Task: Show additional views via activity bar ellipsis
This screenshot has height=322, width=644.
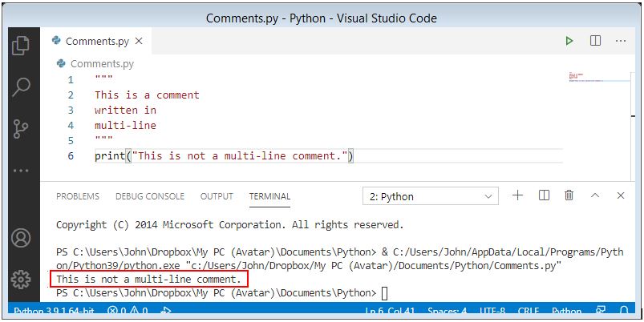Action: (x=21, y=170)
